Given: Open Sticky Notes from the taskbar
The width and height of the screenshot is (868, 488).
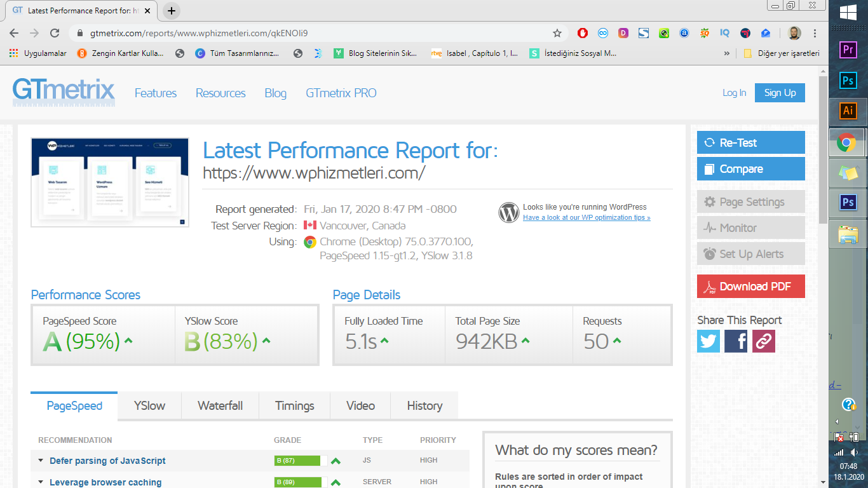Looking at the screenshot, I should [848, 172].
